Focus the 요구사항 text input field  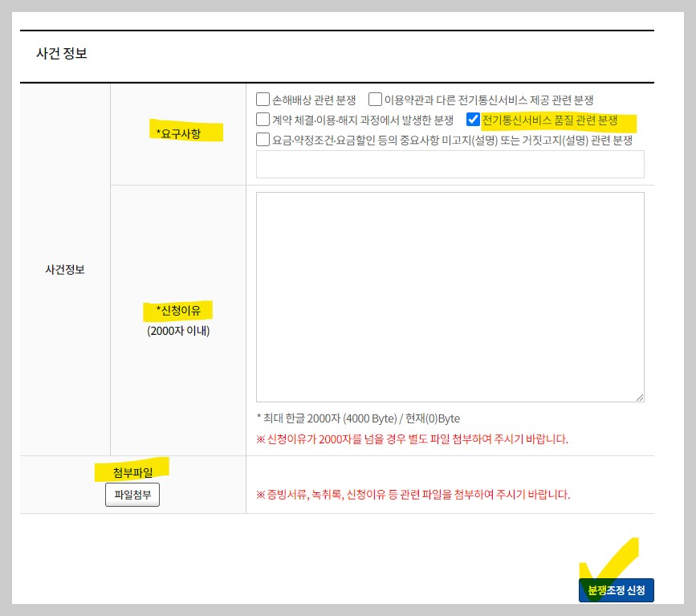[450, 165]
